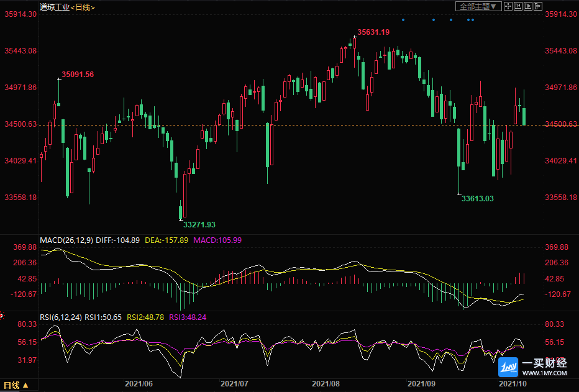Click the <日线> period label in the title
This screenshot has height=392, width=579.
point(83,7)
